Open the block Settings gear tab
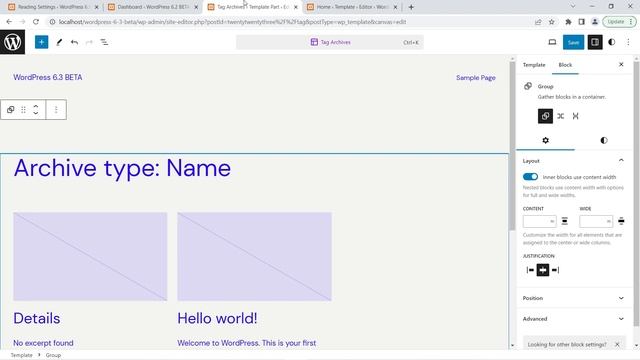Screen dimensions: 640x360 coord(545,140)
